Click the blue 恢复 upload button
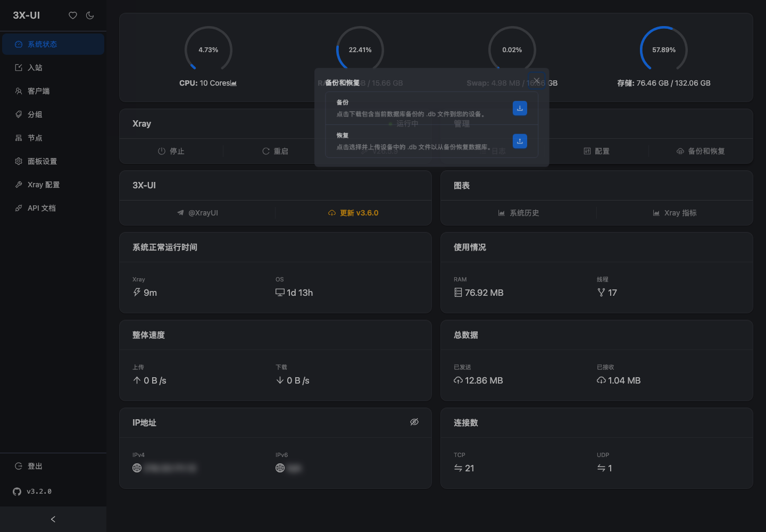The width and height of the screenshot is (766, 532). (520, 141)
